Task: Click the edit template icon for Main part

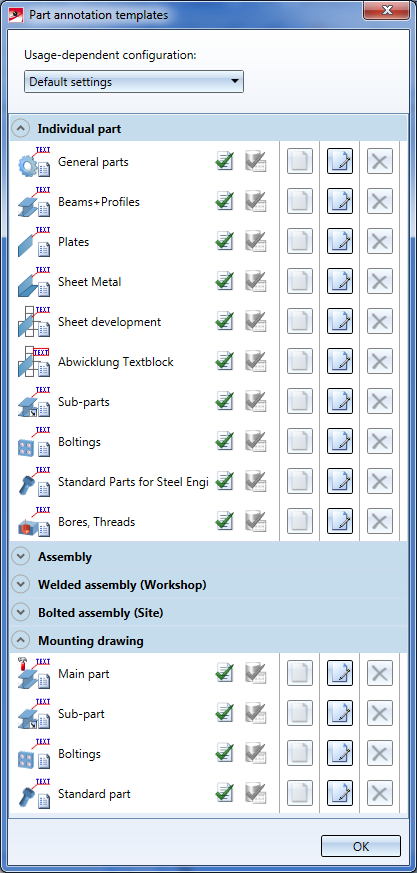Action: click(x=340, y=674)
